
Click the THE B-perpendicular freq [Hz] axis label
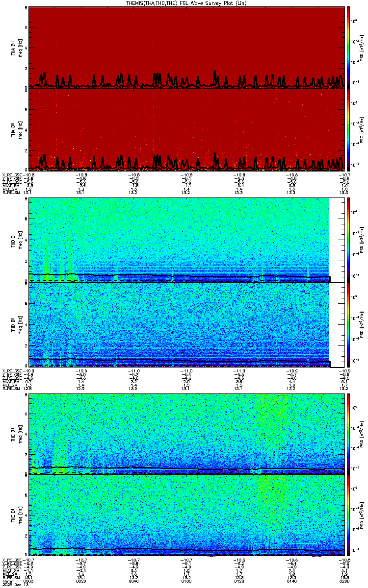[20, 433]
